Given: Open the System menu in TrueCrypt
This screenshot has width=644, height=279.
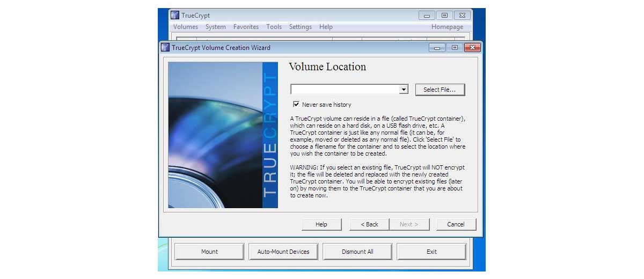Looking at the screenshot, I should point(216,27).
